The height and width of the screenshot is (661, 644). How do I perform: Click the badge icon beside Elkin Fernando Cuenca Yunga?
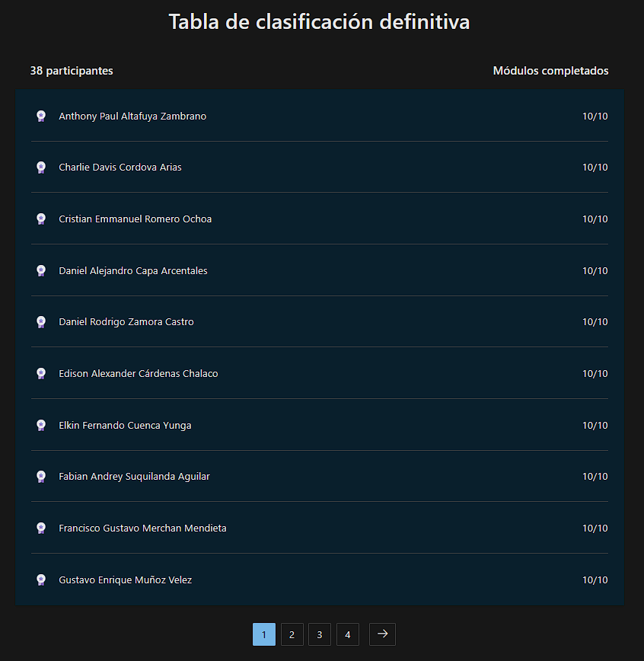[41, 425]
